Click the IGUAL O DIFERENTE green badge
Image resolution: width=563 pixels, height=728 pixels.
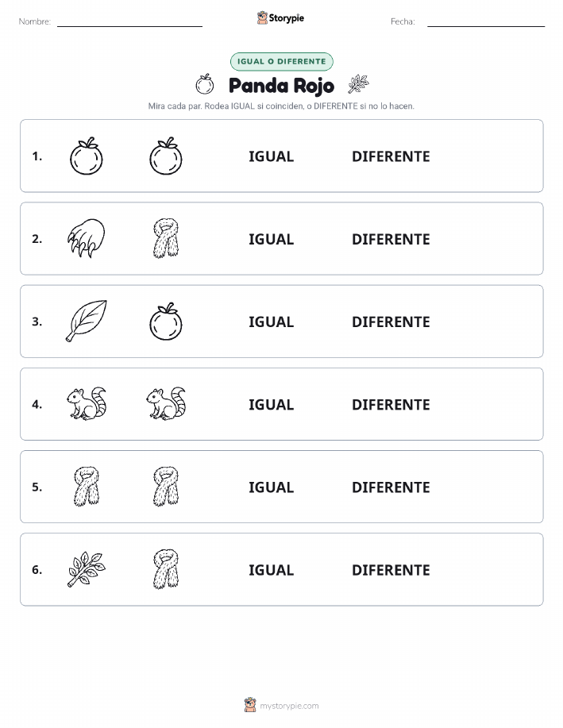(x=281, y=61)
